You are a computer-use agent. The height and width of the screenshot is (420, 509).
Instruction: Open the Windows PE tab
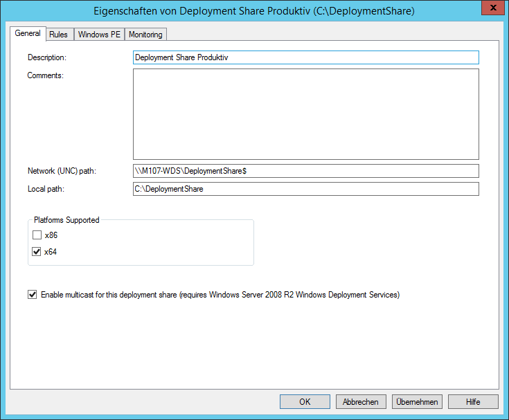[x=99, y=35]
